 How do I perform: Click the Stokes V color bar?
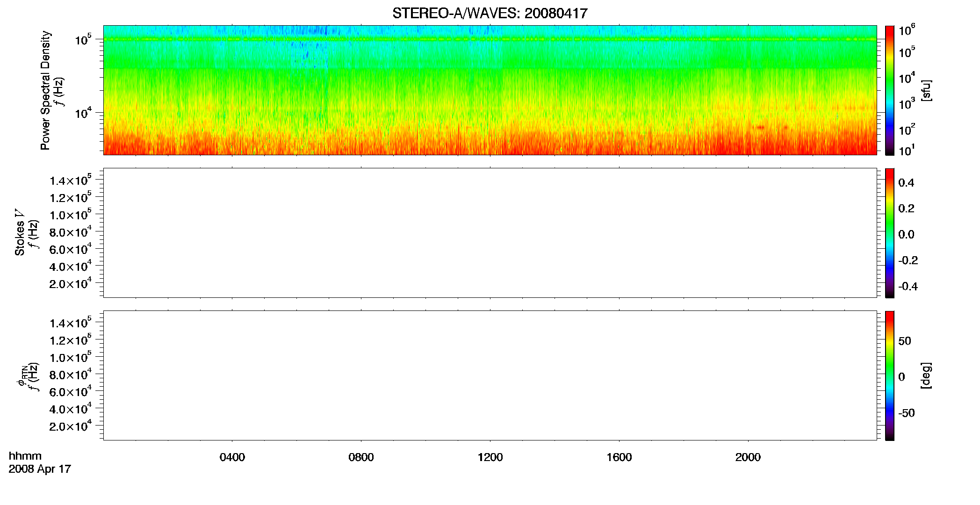coord(890,233)
